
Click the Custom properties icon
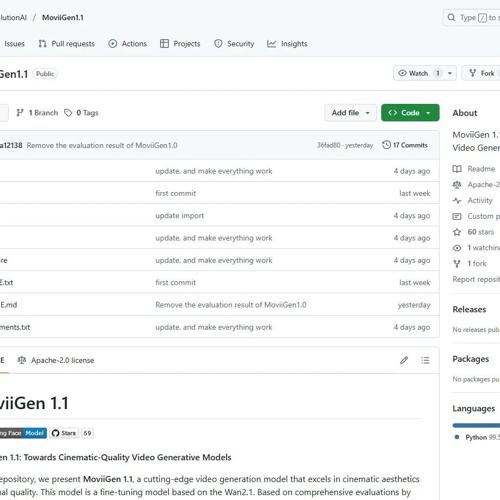(x=457, y=217)
